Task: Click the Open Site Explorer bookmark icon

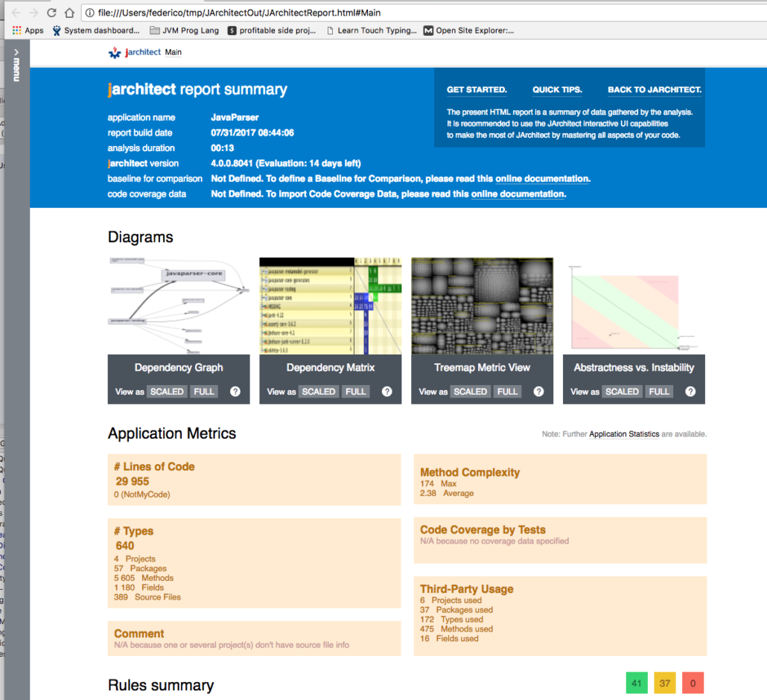Action: (428, 31)
